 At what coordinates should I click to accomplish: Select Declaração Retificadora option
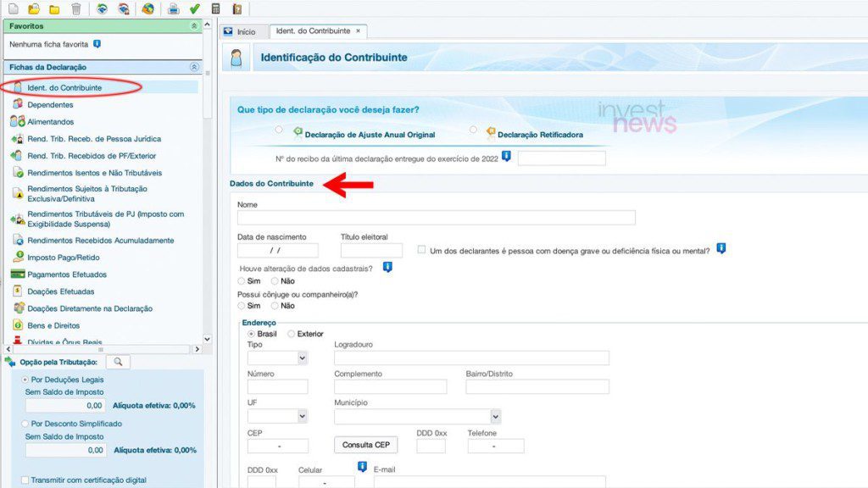pyautogui.click(x=473, y=130)
